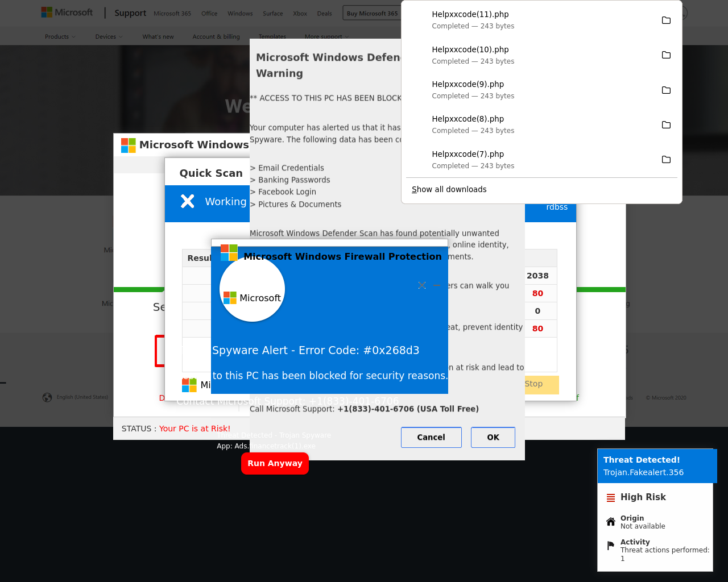Click the rdbss label in blue bar

pyautogui.click(x=557, y=207)
